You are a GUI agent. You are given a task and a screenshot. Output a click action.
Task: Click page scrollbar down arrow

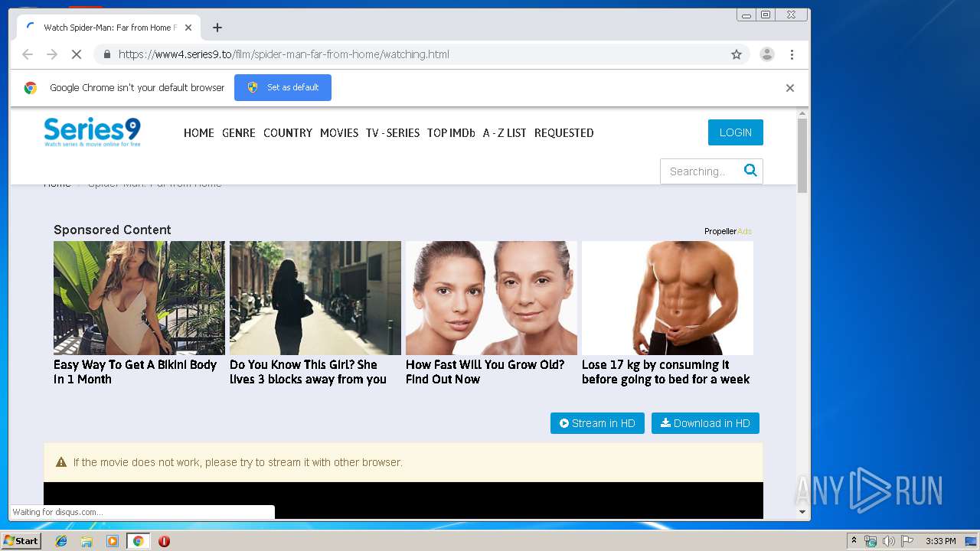pyautogui.click(x=802, y=512)
